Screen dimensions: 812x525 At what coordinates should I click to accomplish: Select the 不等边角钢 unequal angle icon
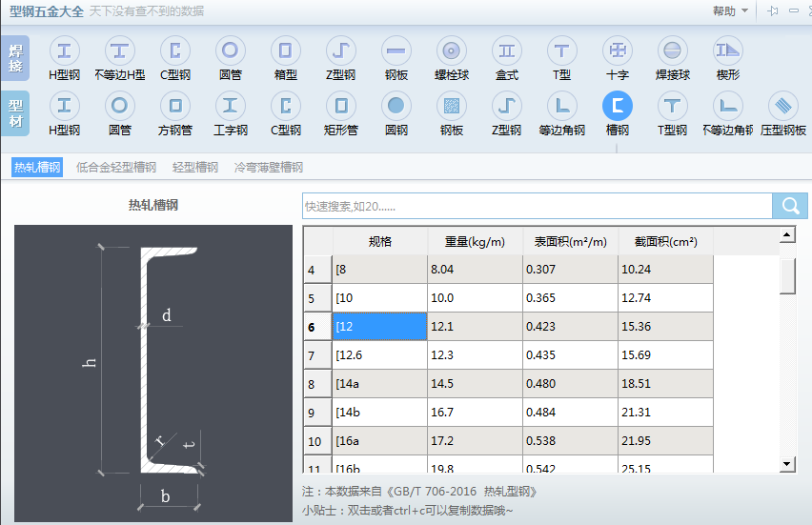727,106
